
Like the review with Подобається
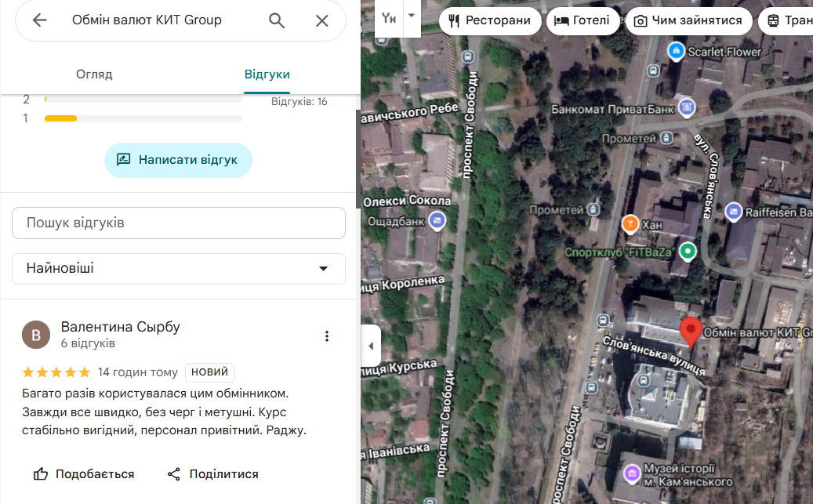[84, 474]
